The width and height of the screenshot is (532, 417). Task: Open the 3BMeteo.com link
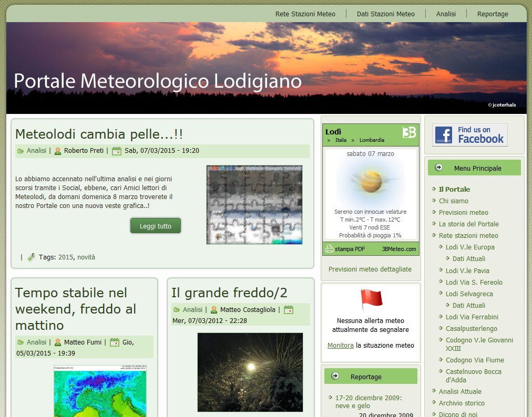pyautogui.click(x=399, y=249)
